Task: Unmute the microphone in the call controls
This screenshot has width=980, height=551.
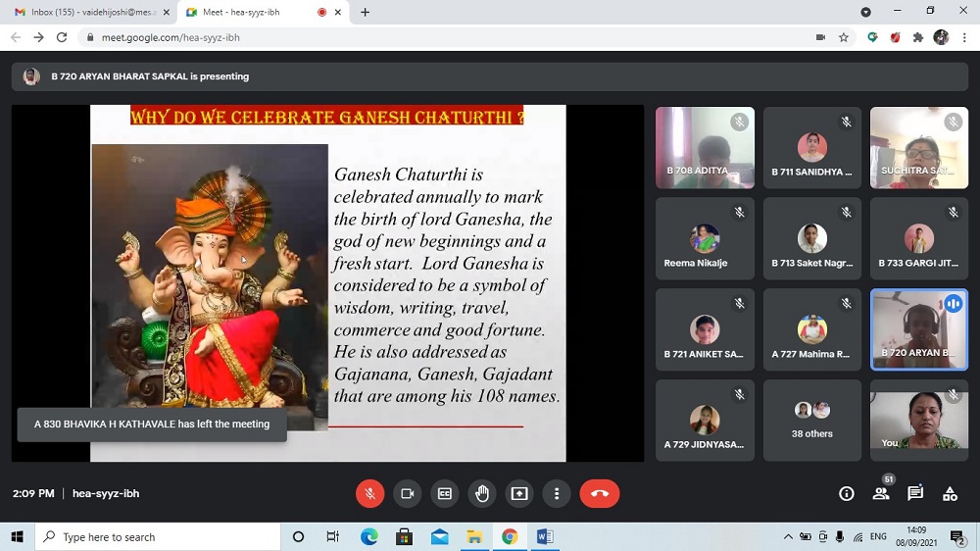Action: (x=369, y=494)
